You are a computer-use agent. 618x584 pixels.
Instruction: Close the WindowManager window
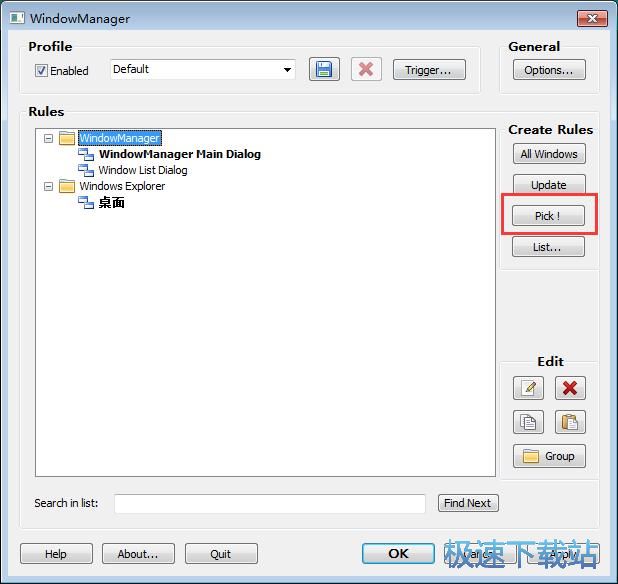pos(592,18)
